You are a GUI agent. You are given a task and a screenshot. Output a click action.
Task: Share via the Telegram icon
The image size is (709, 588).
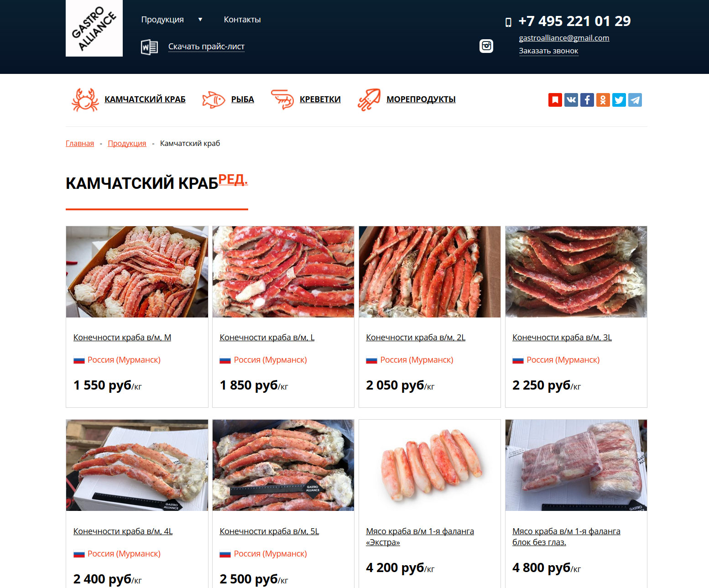pos(635,100)
